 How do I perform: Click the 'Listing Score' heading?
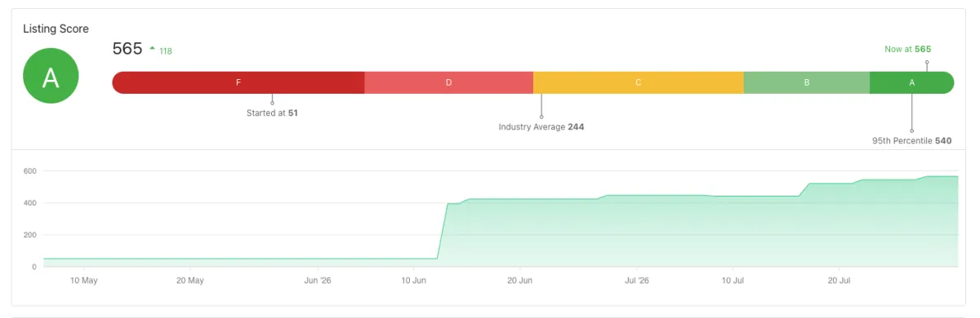click(56, 29)
